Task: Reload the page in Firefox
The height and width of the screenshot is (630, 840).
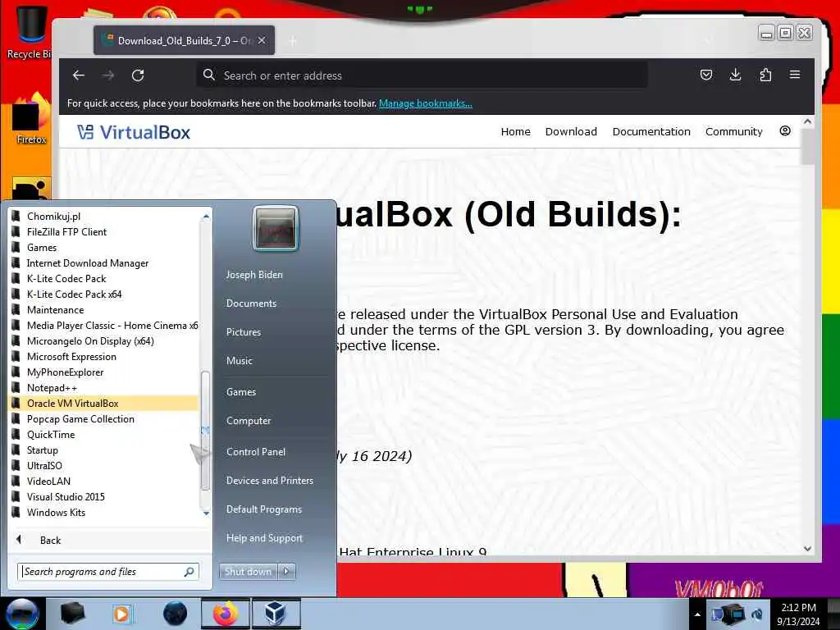Action: click(138, 75)
